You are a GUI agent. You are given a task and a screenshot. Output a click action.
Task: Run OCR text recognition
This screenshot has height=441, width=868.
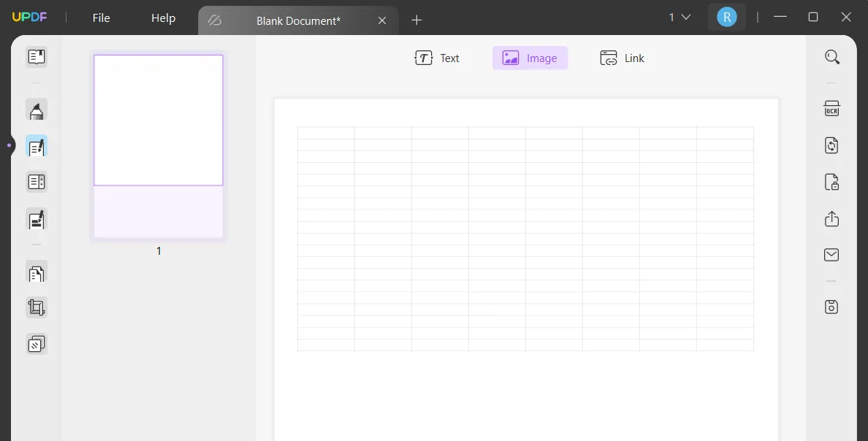coord(832,109)
